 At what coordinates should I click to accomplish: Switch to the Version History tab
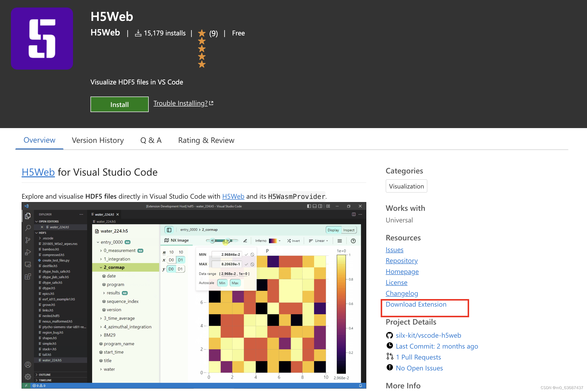[98, 140]
